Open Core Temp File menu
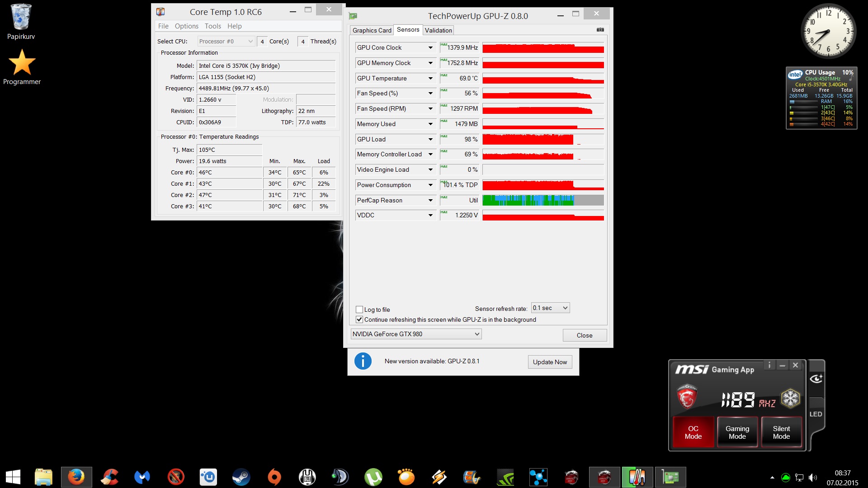This screenshot has width=868, height=488. (163, 26)
